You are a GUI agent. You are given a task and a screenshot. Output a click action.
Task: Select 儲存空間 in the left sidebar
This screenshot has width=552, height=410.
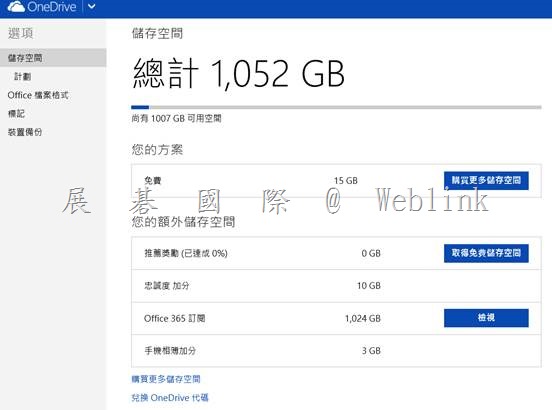coord(53,58)
